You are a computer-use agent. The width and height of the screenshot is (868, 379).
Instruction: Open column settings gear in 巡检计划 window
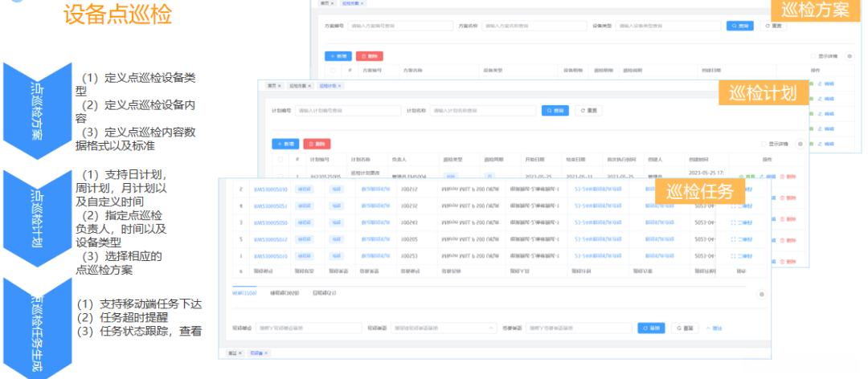coord(800,144)
